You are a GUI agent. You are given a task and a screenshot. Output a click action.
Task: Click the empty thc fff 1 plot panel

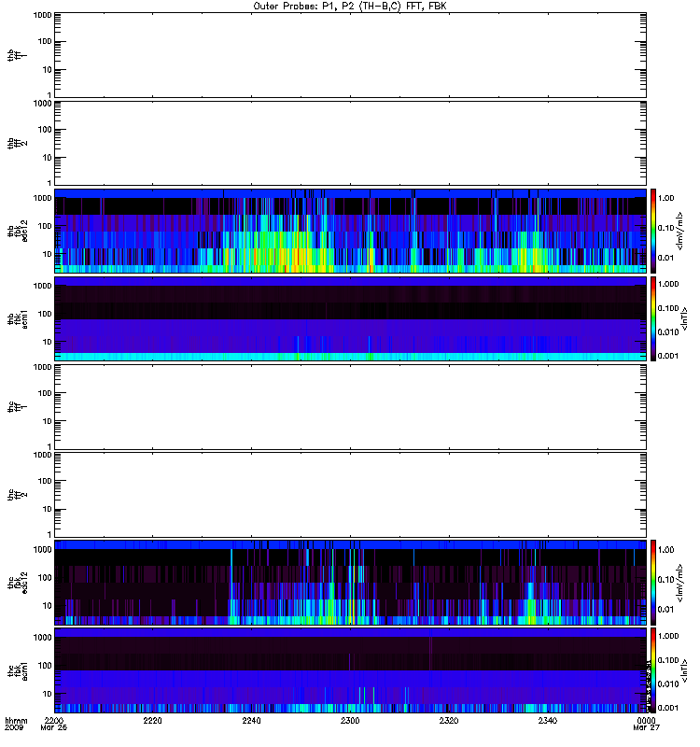tap(351, 407)
